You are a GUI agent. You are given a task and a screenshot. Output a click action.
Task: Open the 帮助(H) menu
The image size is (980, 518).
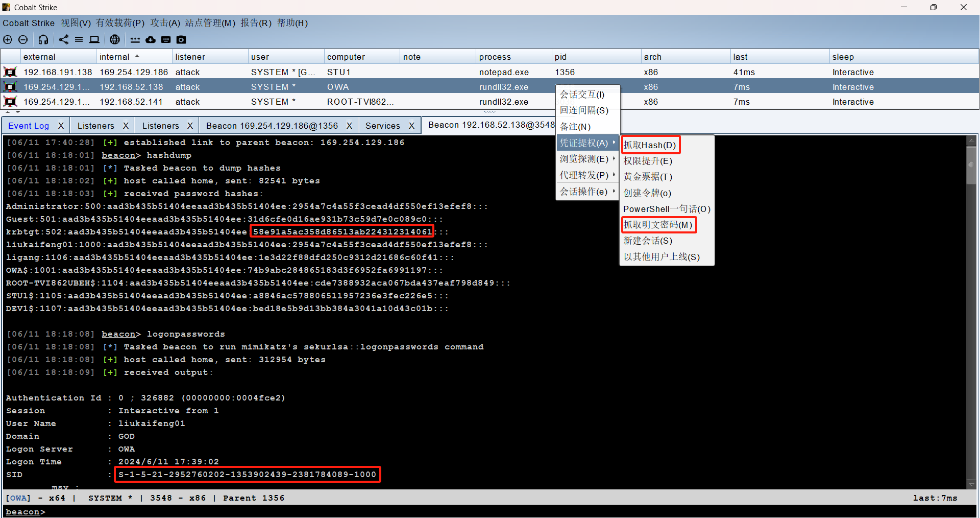(x=292, y=23)
